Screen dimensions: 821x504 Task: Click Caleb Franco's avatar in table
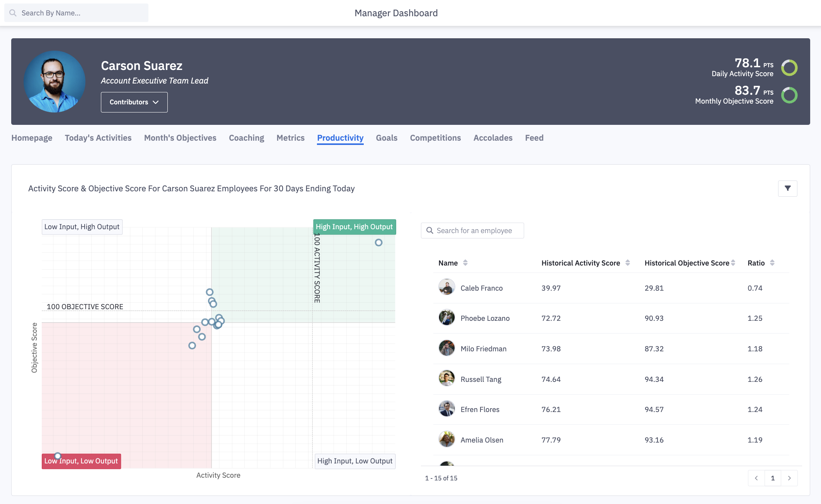(x=446, y=287)
